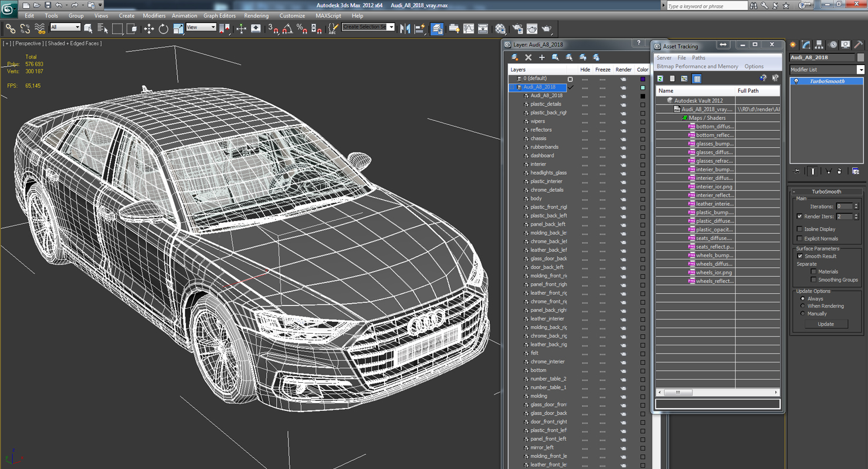
Task: Select the Manually update option
Action: 803,314
